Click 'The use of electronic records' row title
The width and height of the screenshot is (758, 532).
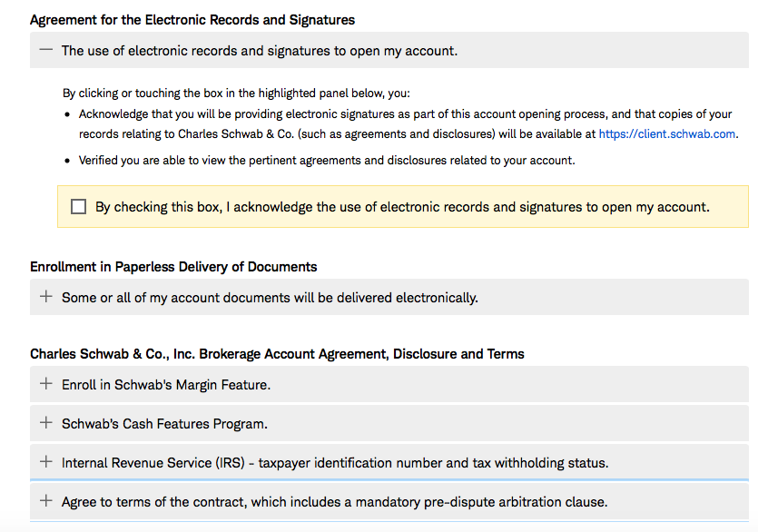pyautogui.click(x=260, y=51)
